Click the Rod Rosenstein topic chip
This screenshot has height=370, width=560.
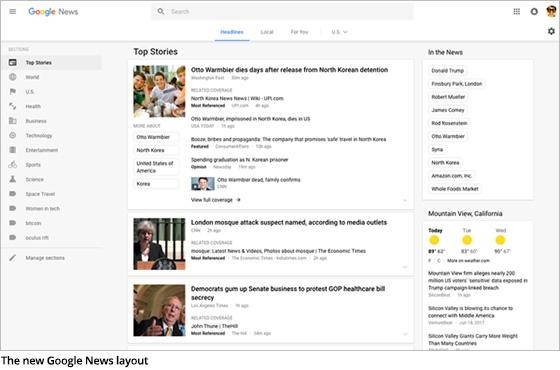pos(449,123)
